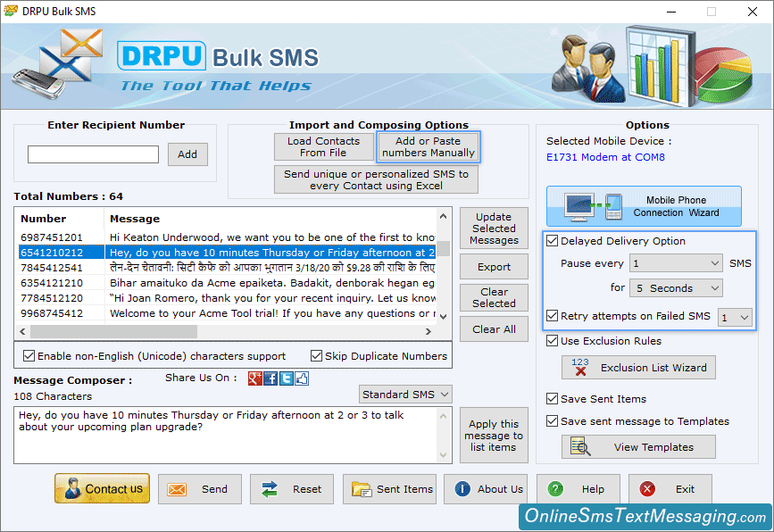Toggle Use Exclusion Rules checkbox

point(553,341)
